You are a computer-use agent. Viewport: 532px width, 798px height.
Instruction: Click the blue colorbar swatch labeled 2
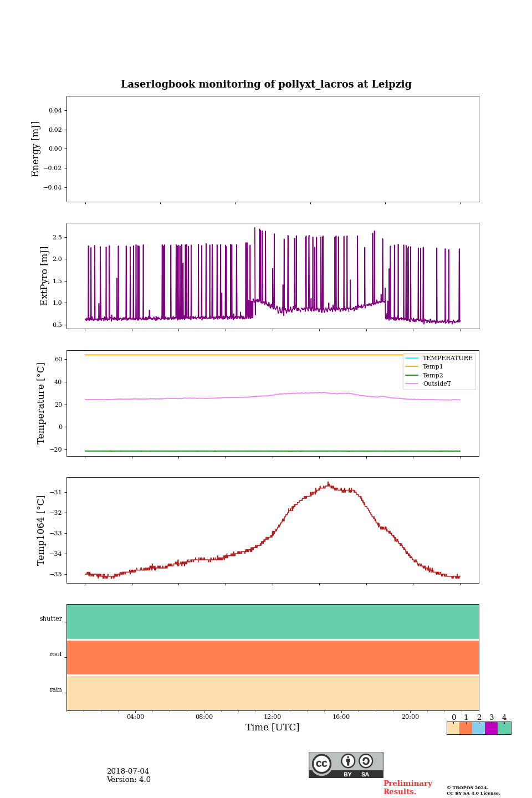[x=479, y=728]
